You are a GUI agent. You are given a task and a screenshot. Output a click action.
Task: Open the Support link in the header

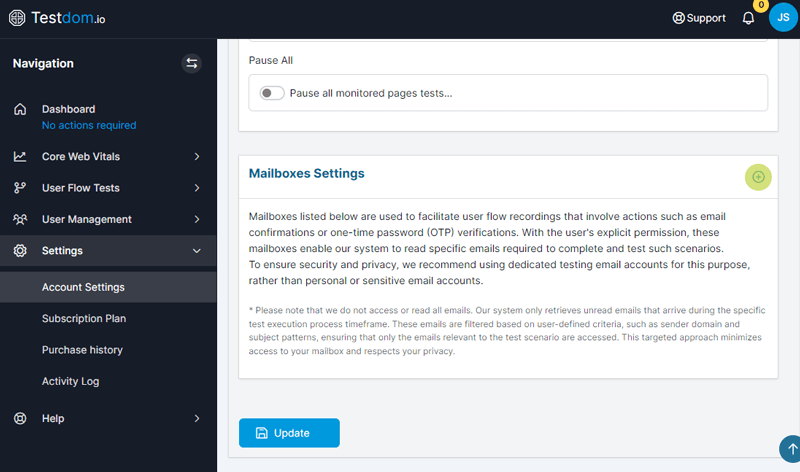[x=699, y=18]
